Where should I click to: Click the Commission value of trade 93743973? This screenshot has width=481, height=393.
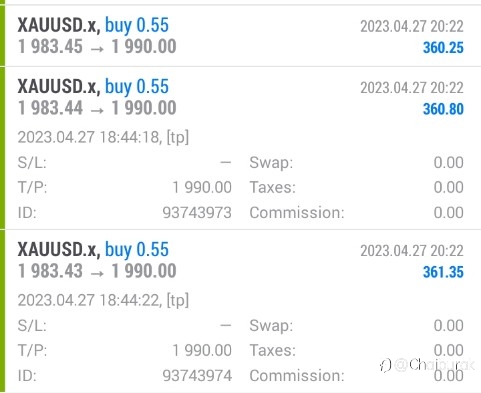[x=448, y=212]
